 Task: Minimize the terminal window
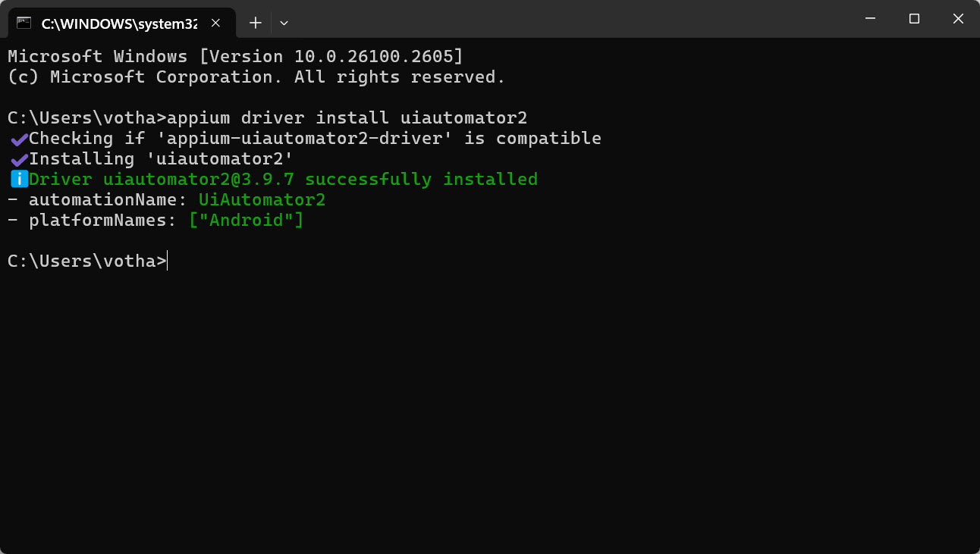(869, 19)
